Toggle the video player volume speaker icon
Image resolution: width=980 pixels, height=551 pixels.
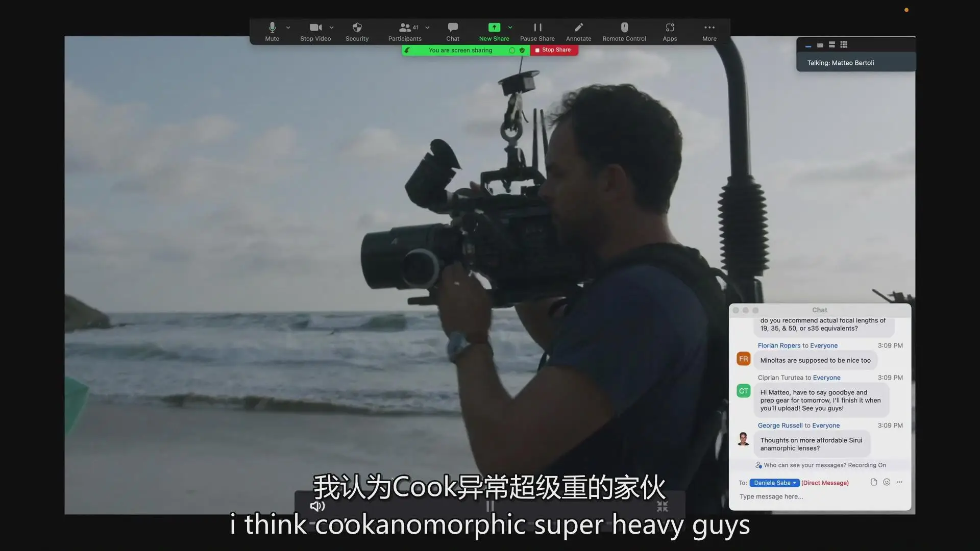(x=317, y=506)
